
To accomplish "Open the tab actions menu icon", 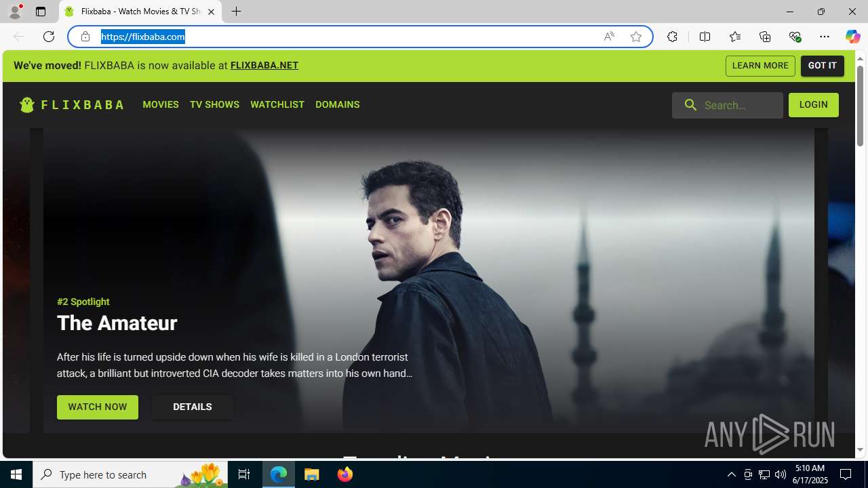I will [41, 12].
